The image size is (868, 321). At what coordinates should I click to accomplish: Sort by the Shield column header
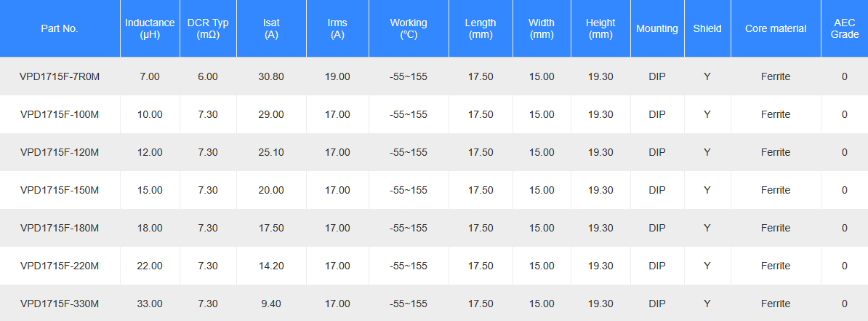pos(707,28)
